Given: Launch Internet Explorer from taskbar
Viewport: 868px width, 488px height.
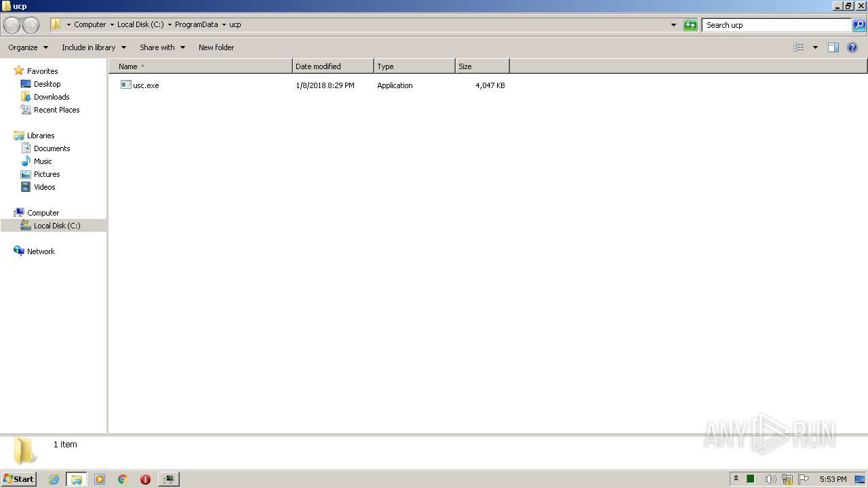Looking at the screenshot, I should [54, 479].
